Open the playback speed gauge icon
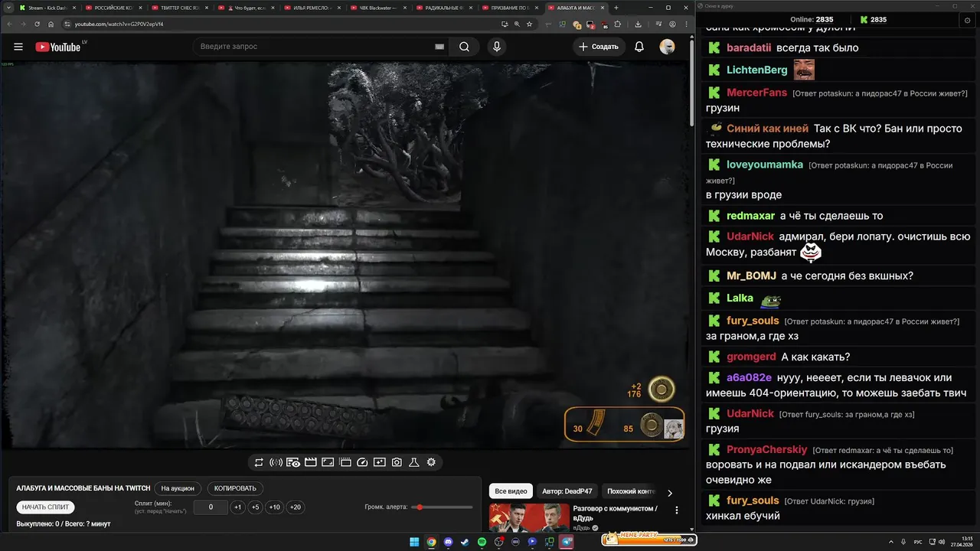The image size is (980, 551). (x=362, y=462)
